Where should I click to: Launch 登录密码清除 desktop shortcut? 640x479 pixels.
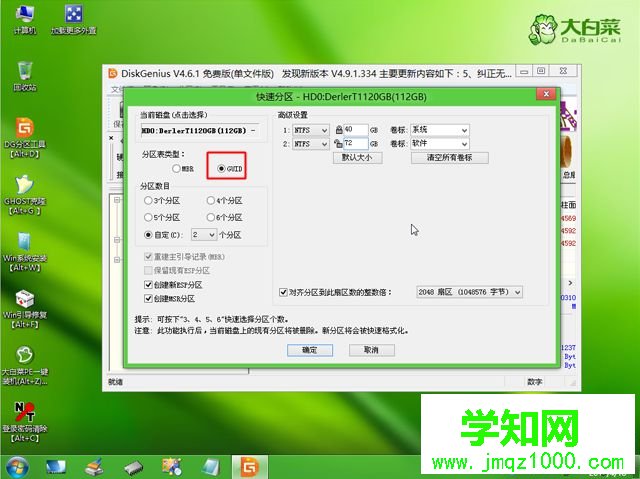coord(25,422)
